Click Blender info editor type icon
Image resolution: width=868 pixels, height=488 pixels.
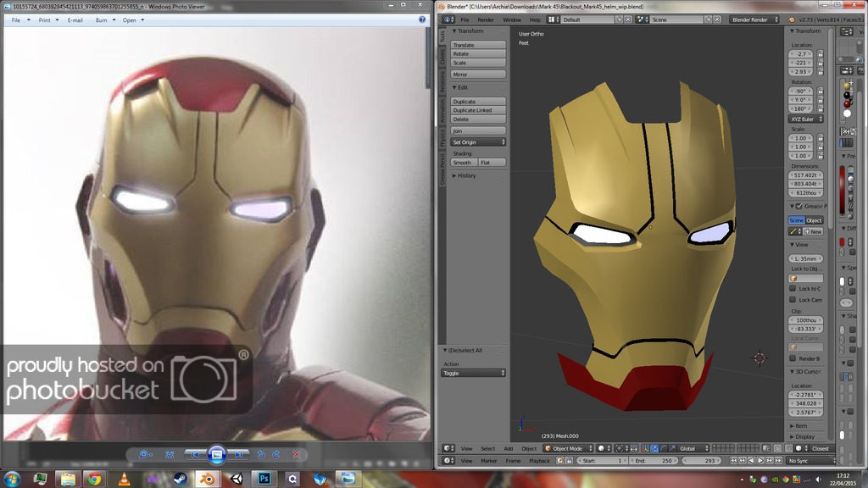[x=448, y=19]
